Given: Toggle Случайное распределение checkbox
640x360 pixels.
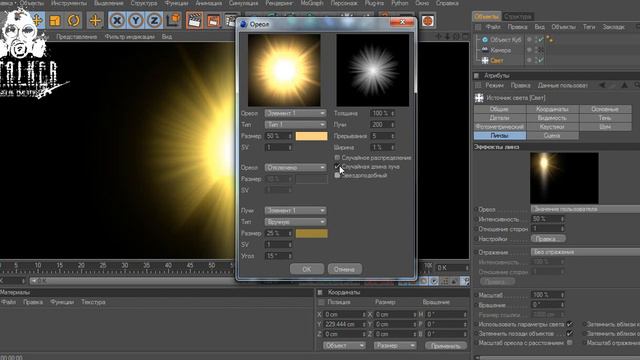Looking at the screenshot, I should (337, 158).
